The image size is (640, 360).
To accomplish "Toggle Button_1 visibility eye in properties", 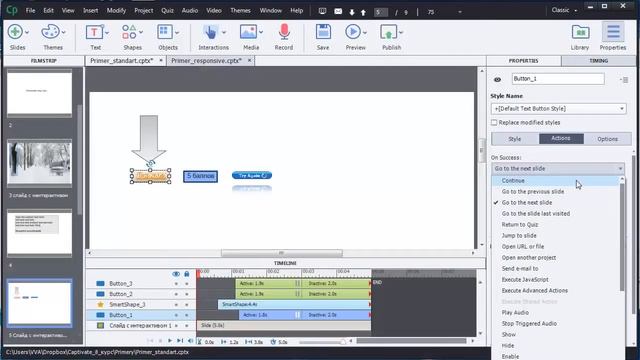I will (x=497, y=80).
